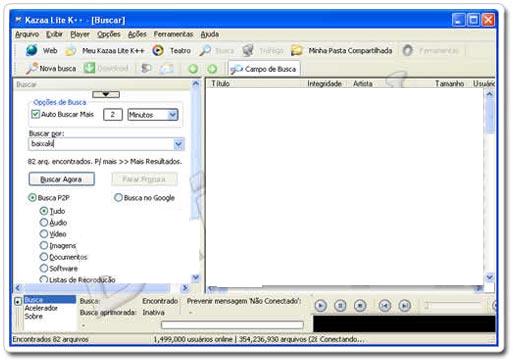Open Minha Pasta Compartilhada folder icon
This screenshot has height=361, width=513.
(296, 51)
